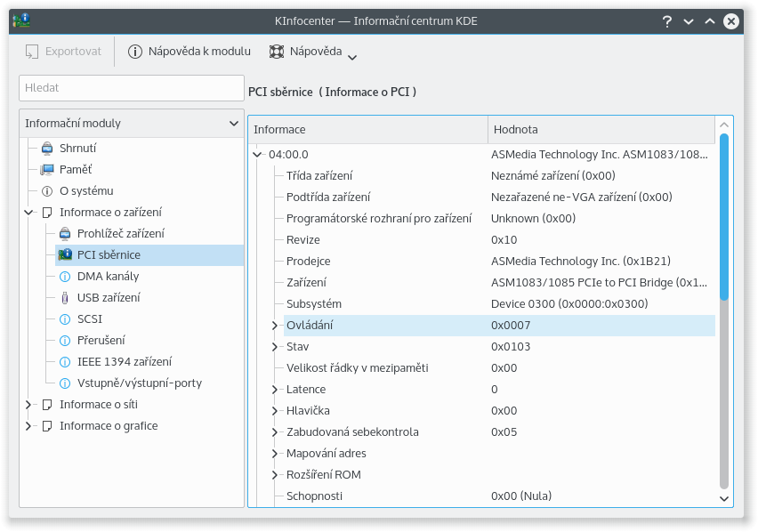Open Nápověda k modulu info icon

tap(135, 52)
